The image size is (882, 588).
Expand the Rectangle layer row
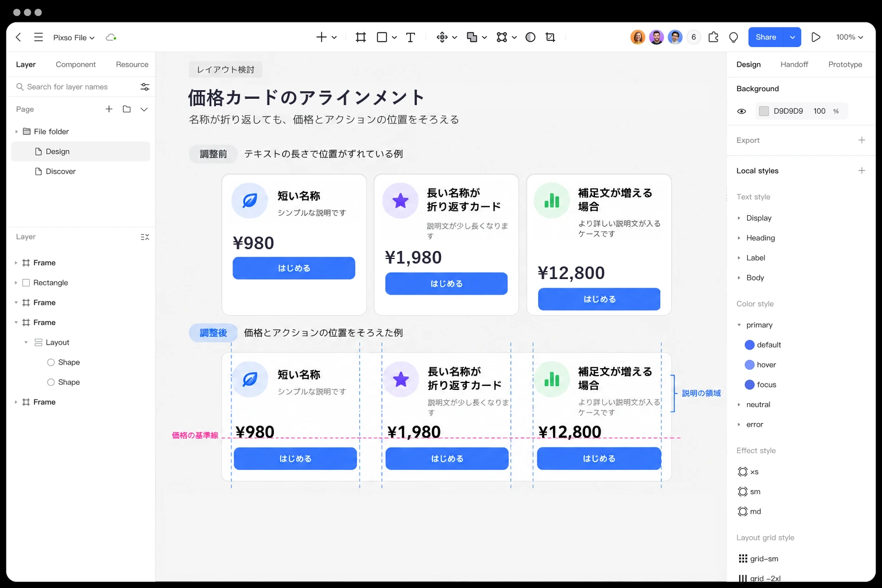point(16,283)
